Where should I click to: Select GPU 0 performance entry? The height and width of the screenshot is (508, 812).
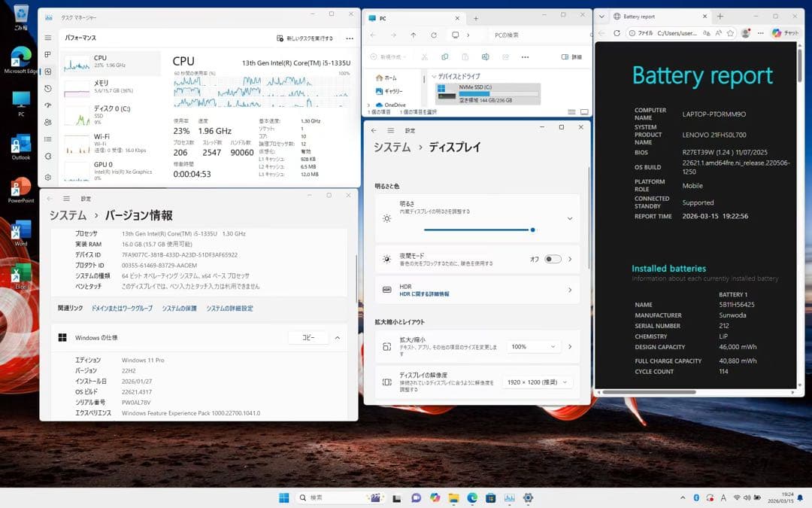point(111,171)
